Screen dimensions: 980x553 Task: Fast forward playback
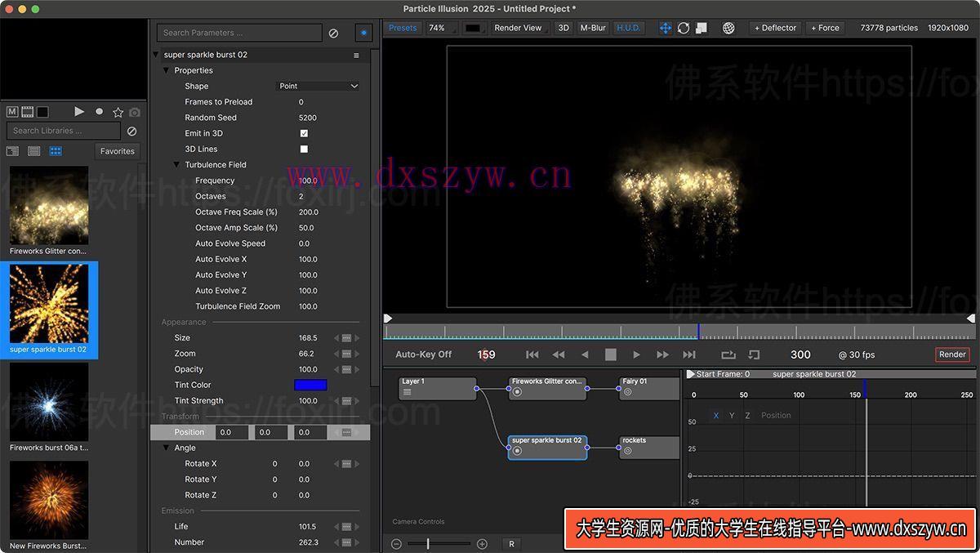[x=663, y=355]
